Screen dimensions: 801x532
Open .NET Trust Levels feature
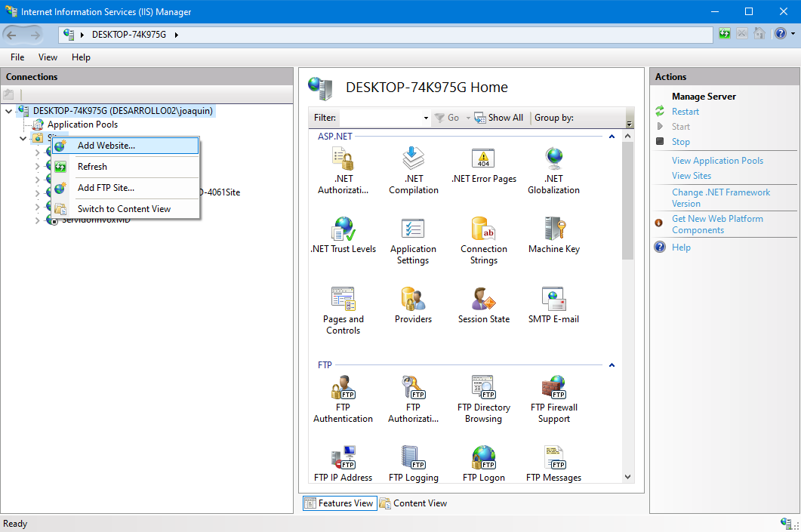tap(344, 235)
